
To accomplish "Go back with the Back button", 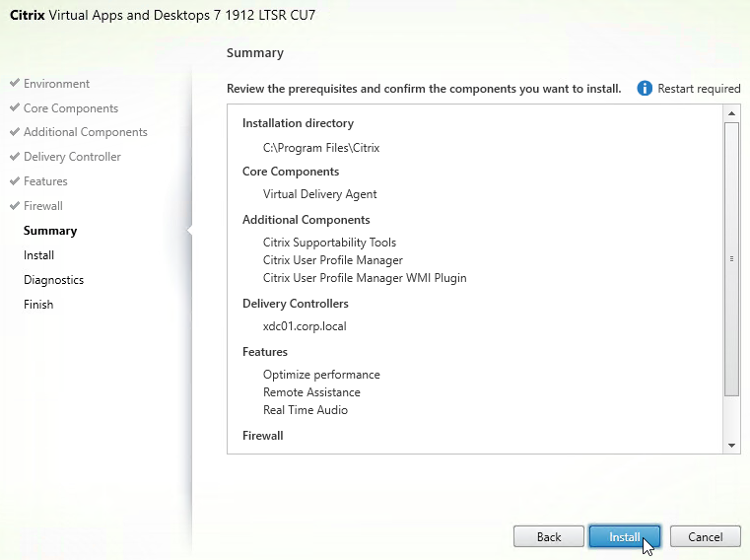I will click(x=549, y=537).
